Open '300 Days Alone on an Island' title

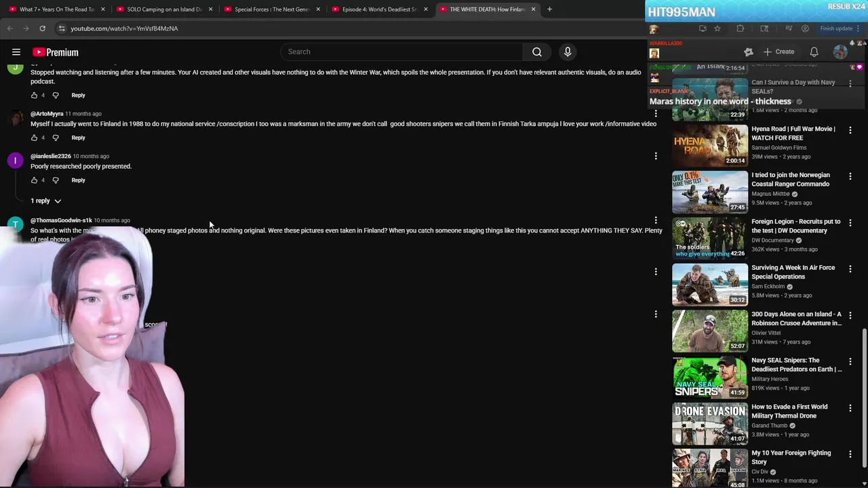(x=796, y=319)
